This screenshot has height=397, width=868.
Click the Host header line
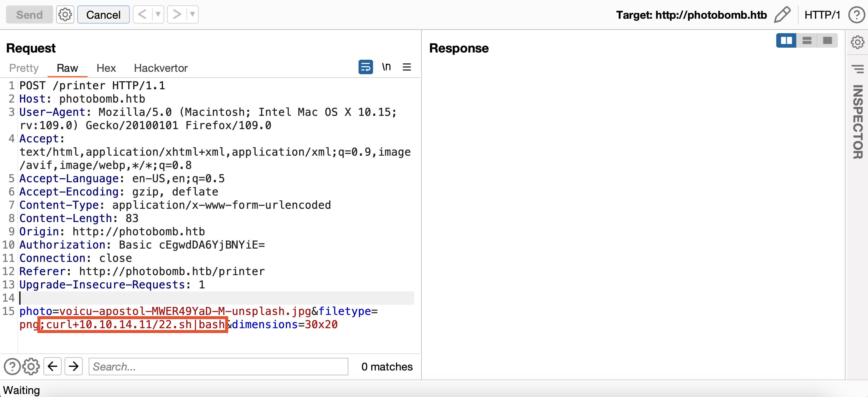pos(82,99)
